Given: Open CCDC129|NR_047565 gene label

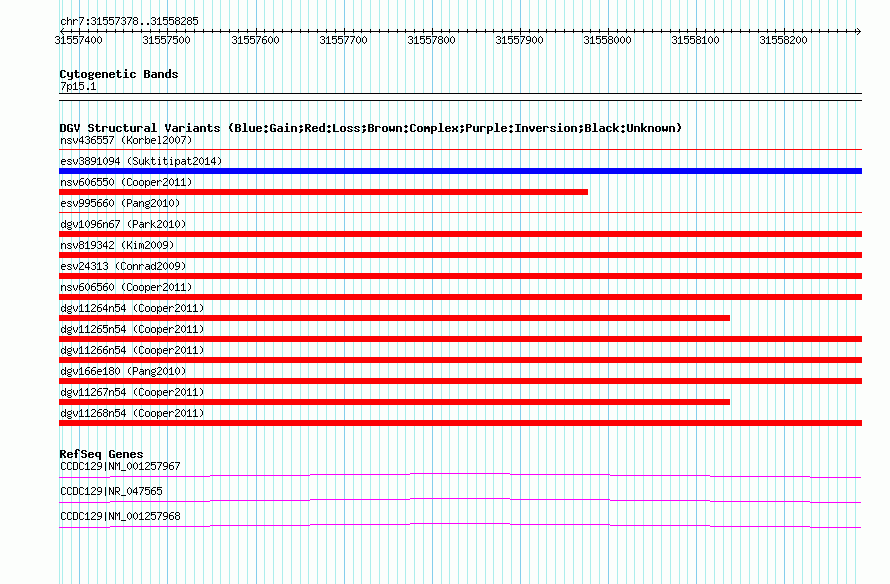Looking at the screenshot, I should [x=111, y=491].
